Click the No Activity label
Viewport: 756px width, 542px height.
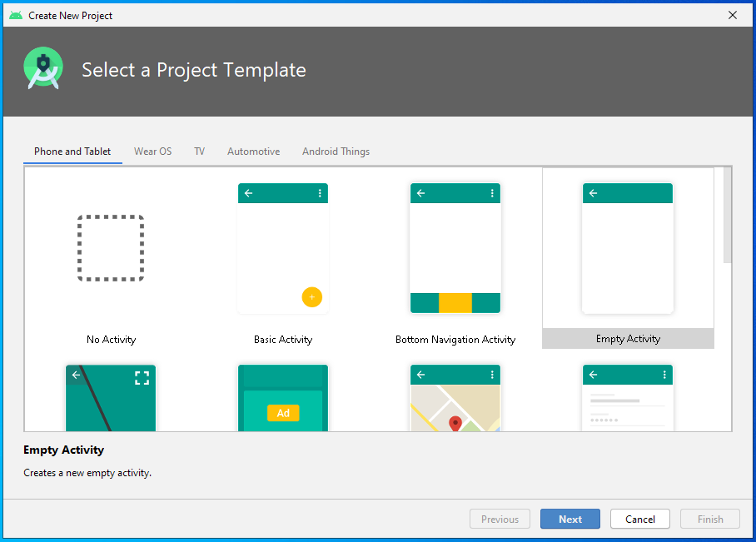pos(111,340)
